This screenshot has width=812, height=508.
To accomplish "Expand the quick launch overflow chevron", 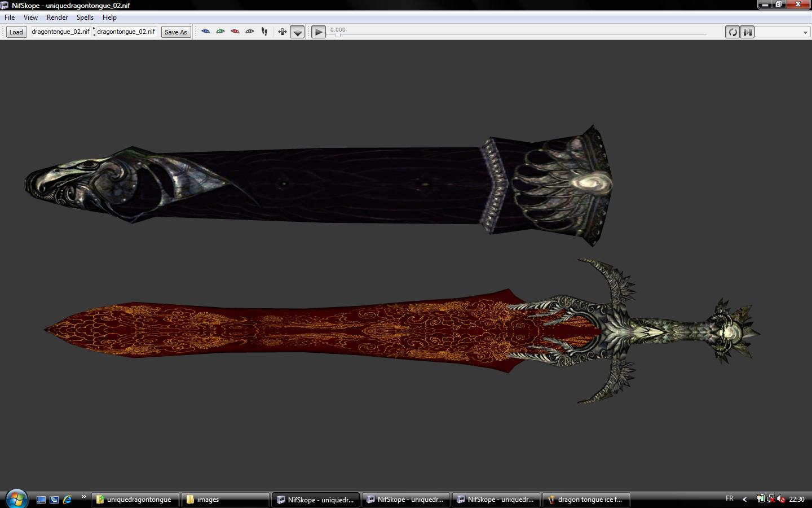I will pyautogui.click(x=83, y=497).
